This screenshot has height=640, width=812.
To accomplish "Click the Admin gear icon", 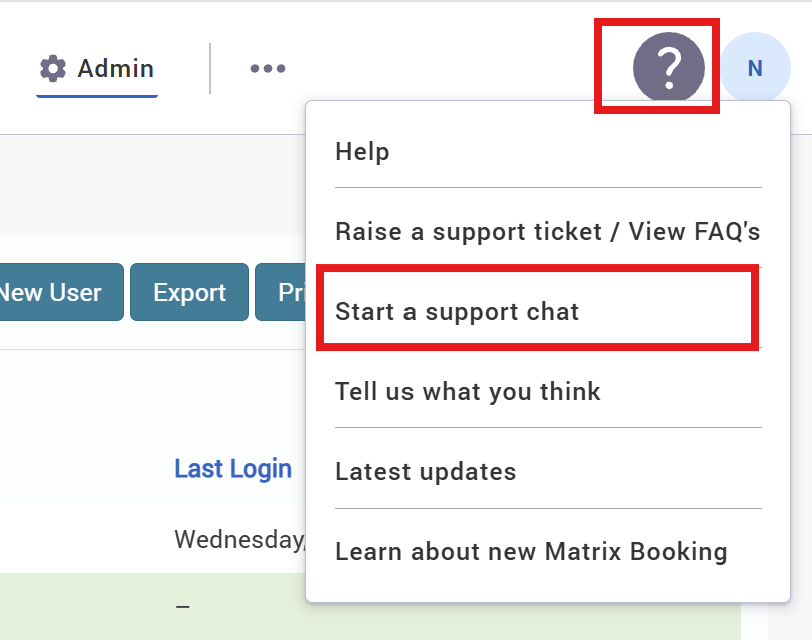I will click(x=52, y=68).
